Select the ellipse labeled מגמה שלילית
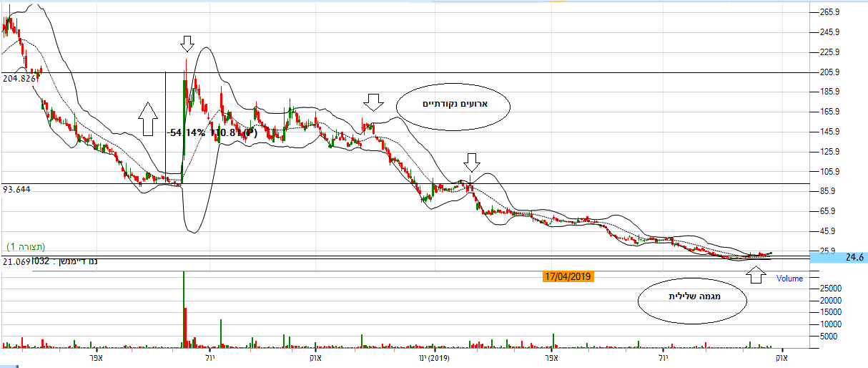Image resolution: width=868 pixels, height=368 pixels. [x=691, y=304]
